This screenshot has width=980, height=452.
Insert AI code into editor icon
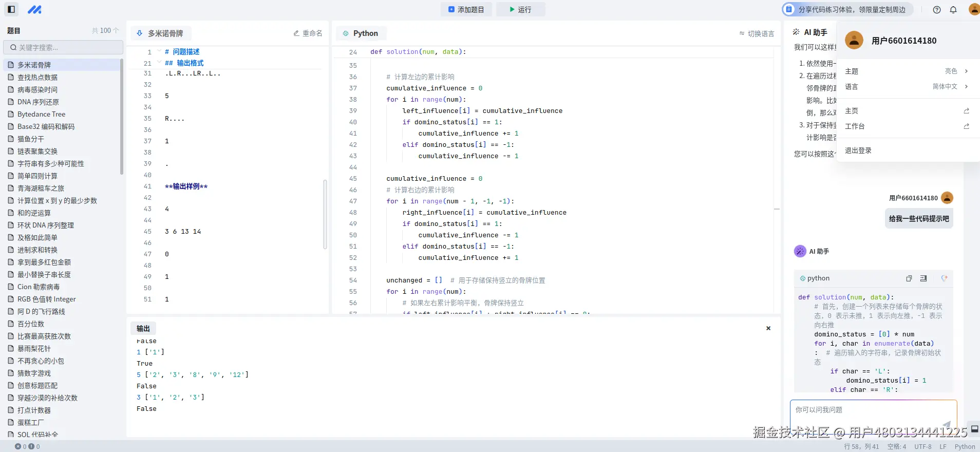tap(924, 278)
